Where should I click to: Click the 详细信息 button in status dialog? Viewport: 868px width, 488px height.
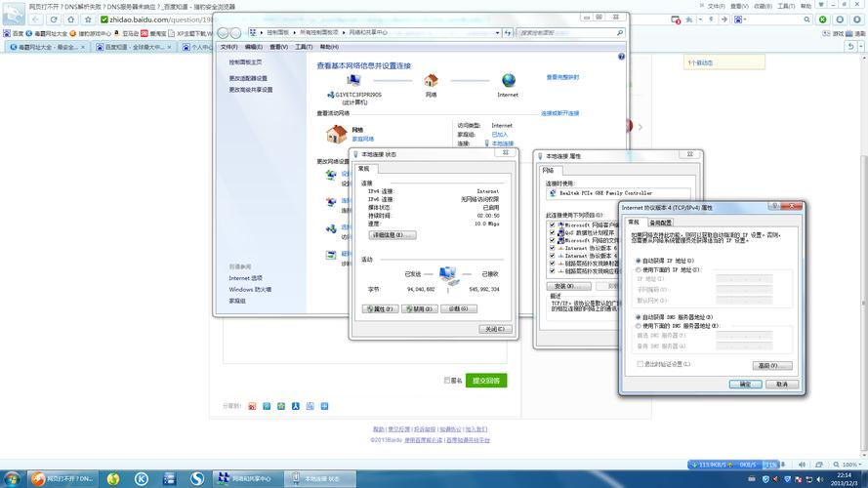click(392, 235)
